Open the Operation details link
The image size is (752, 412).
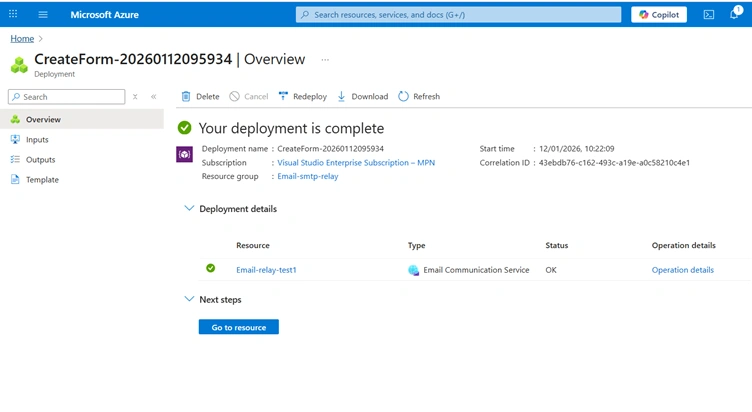pyautogui.click(x=682, y=270)
